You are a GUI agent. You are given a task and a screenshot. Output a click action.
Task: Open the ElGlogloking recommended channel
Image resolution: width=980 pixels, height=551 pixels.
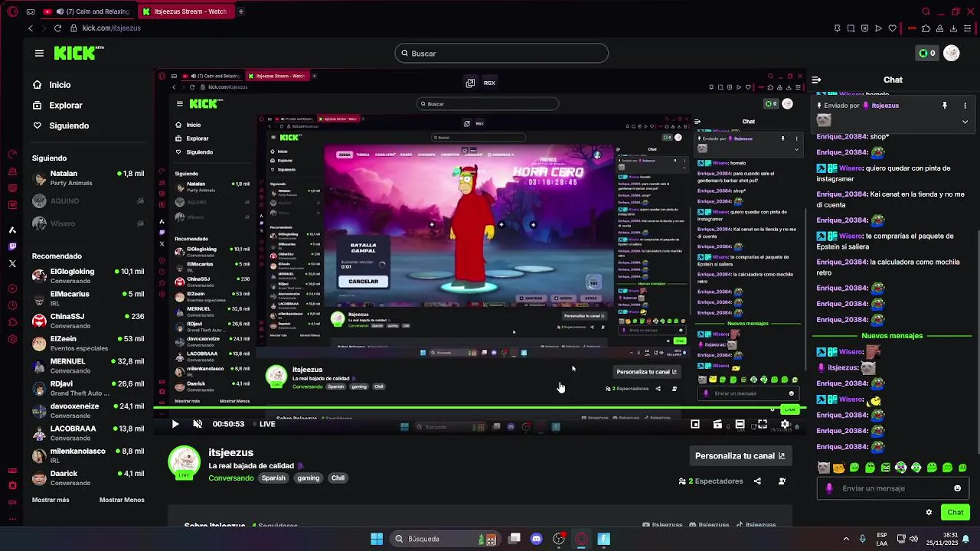[88, 276]
